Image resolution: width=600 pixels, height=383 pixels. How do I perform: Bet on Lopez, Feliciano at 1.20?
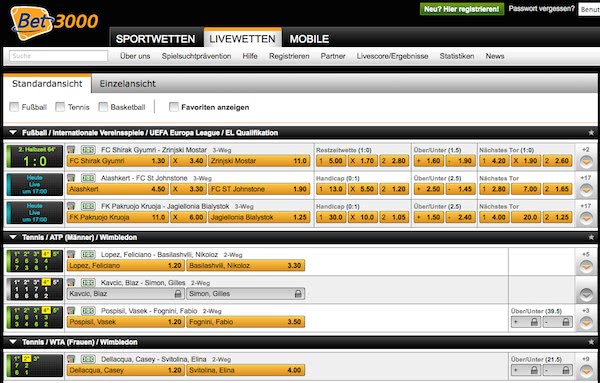click(126, 266)
